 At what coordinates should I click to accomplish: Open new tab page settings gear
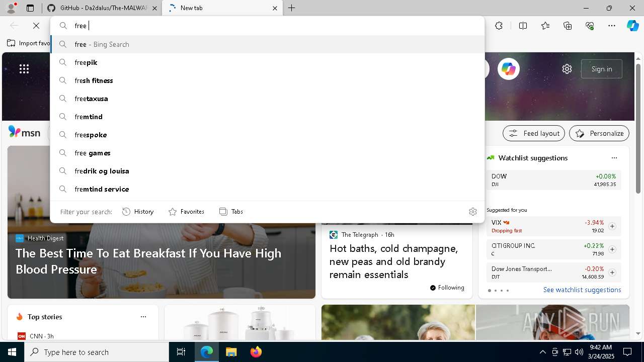567,69
